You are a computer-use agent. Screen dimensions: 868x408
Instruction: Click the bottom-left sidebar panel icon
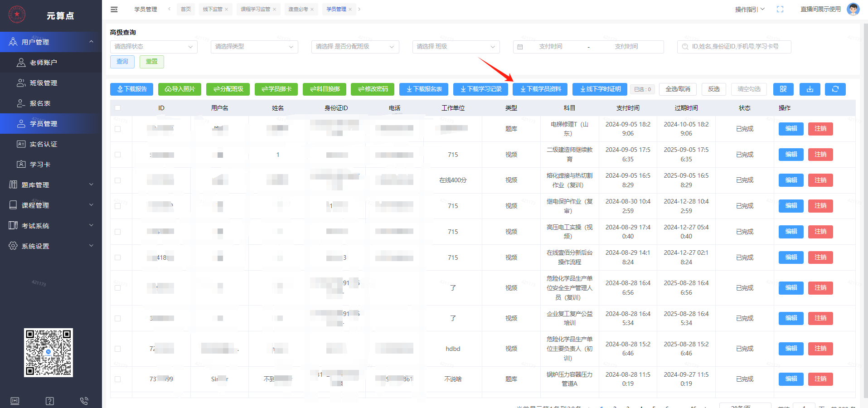(15, 401)
